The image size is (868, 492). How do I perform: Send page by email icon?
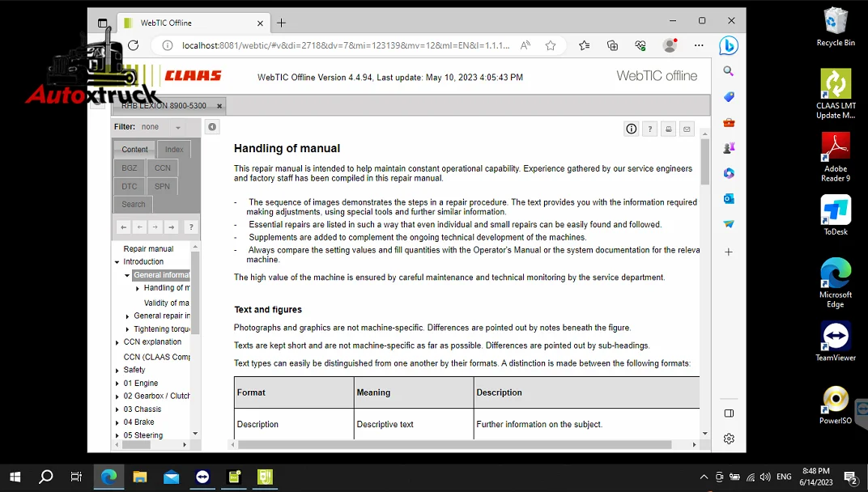point(687,129)
